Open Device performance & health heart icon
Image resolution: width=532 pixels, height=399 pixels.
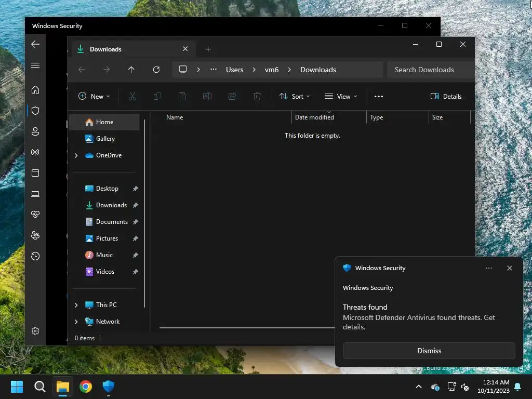click(x=35, y=215)
